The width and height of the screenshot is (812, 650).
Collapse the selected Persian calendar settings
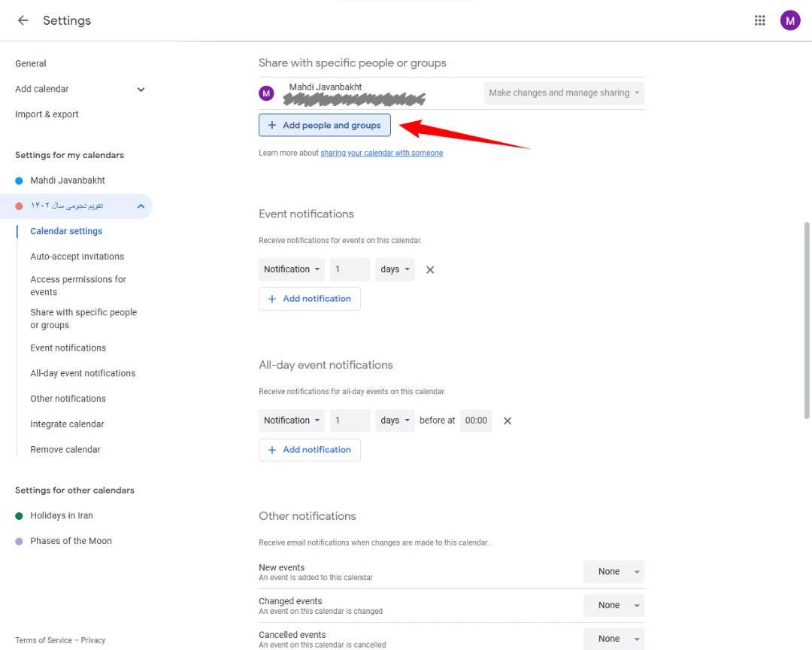(141, 206)
